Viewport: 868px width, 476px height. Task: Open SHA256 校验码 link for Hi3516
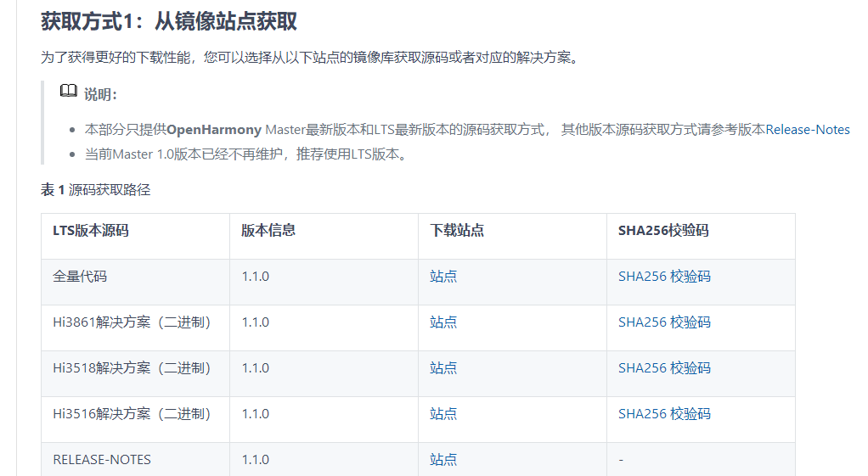(664, 414)
